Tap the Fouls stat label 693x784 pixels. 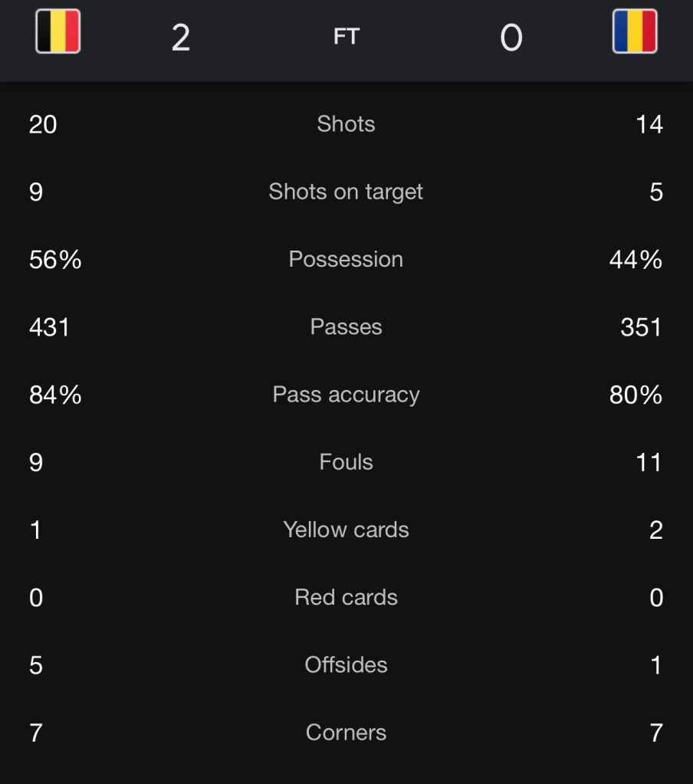pos(346,462)
